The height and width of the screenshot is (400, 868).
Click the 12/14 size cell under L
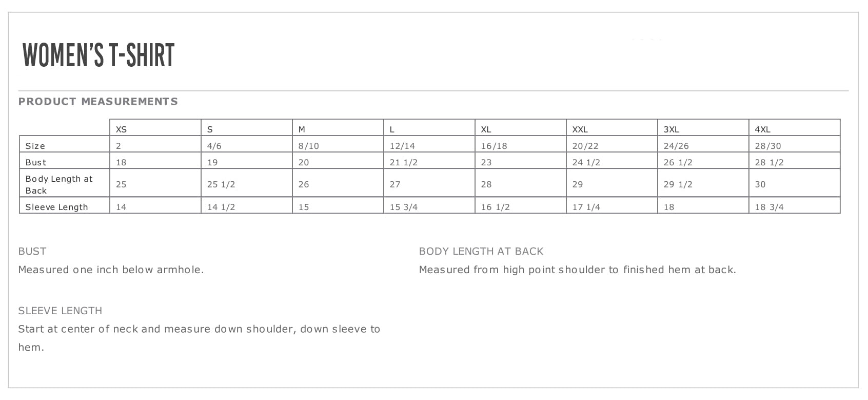click(x=402, y=146)
